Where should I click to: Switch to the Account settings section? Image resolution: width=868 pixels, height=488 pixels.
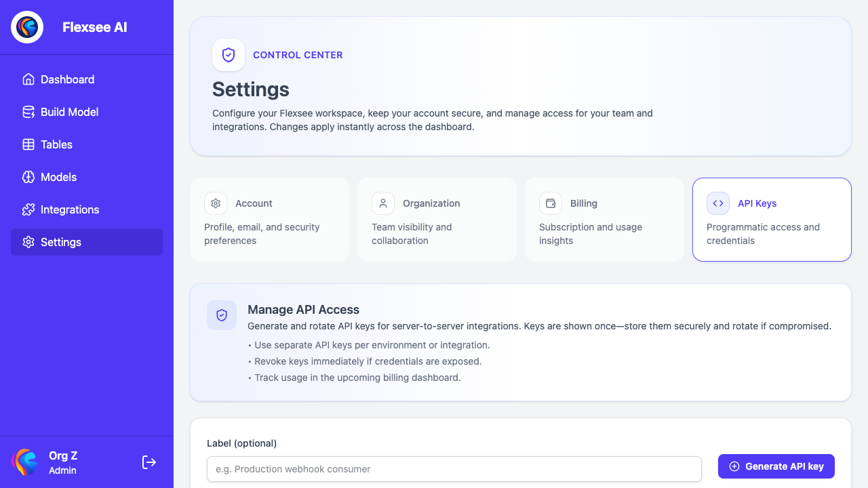point(269,220)
